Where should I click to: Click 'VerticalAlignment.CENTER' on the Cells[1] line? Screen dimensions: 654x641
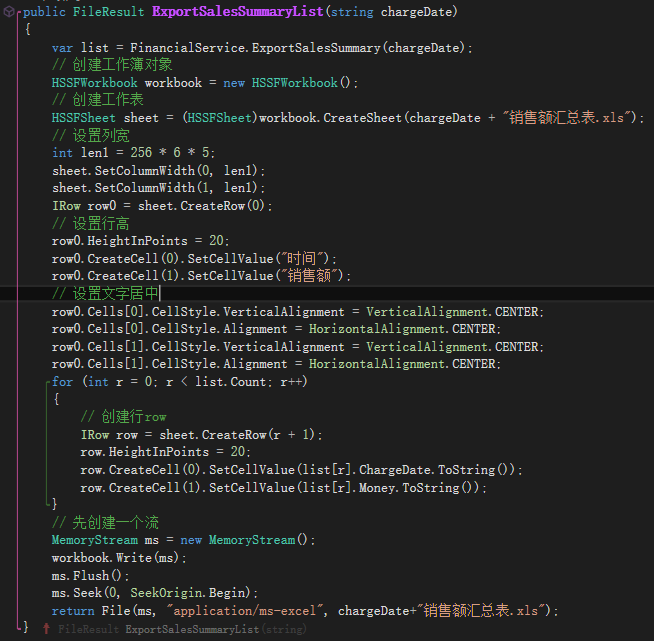click(x=453, y=347)
